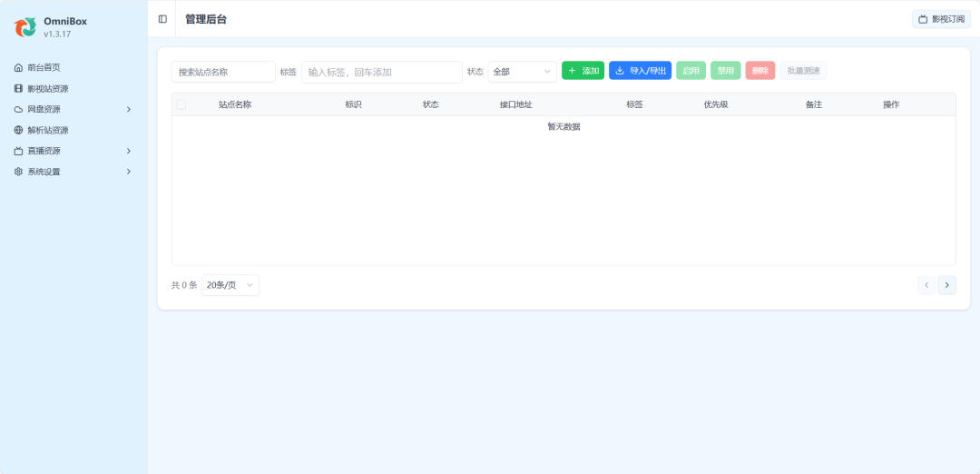980x474 pixels.
Task: Click the OmniBox logo icon
Action: tap(25, 27)
